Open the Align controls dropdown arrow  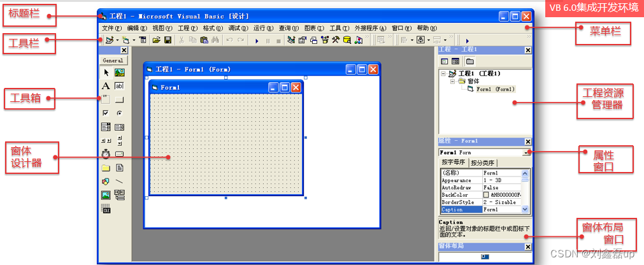coord(412,40)
